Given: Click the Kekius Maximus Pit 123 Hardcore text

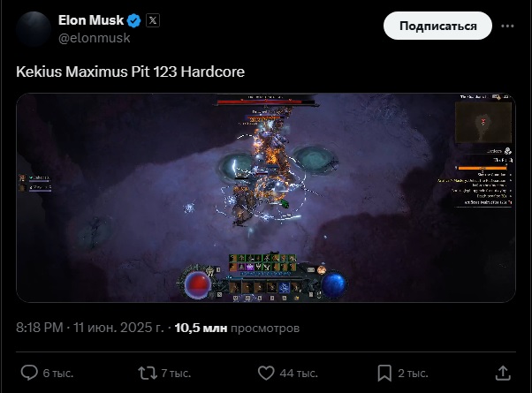Looking at the screenshot, I should 130,72.
